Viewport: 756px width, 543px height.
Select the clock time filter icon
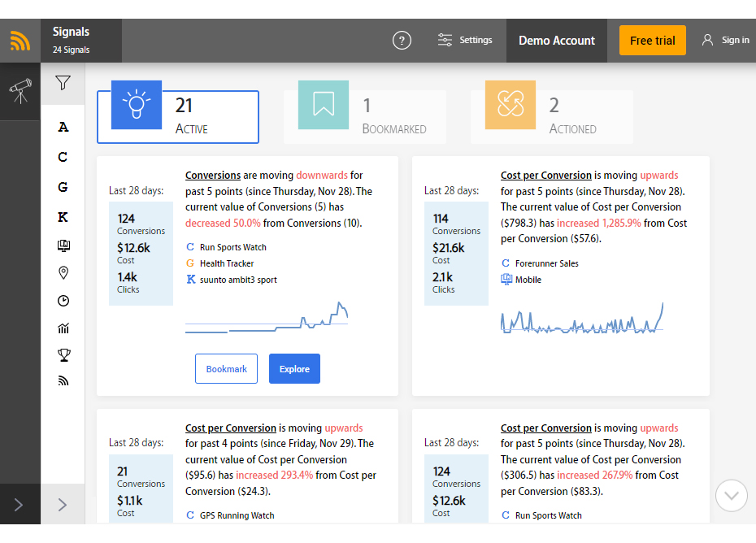pyautogui.click(x=63, y=301)
